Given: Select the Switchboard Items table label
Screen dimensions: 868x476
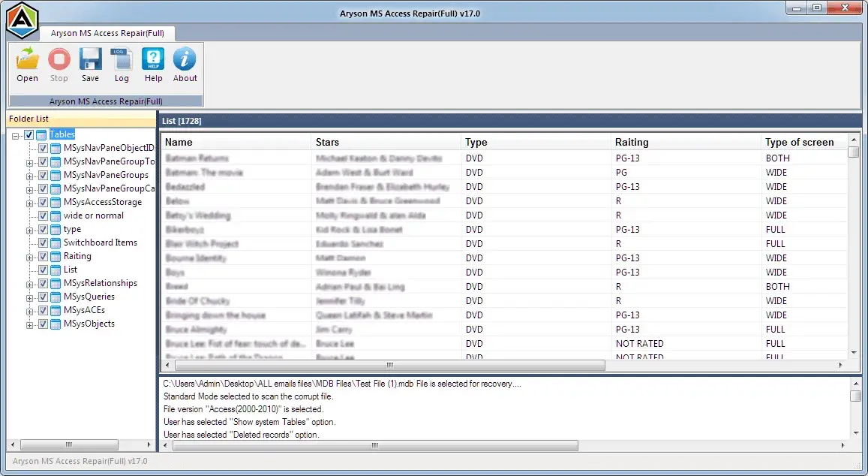Looking at the screenshot, I should point(101,243).
